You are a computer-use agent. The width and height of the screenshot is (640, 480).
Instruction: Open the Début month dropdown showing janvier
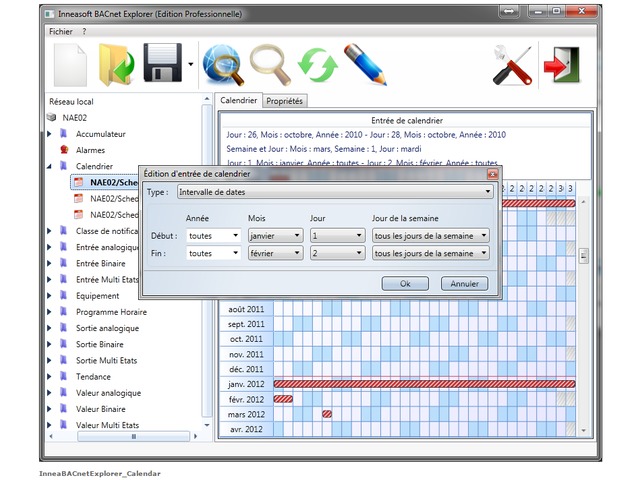(x=275, y=235)
